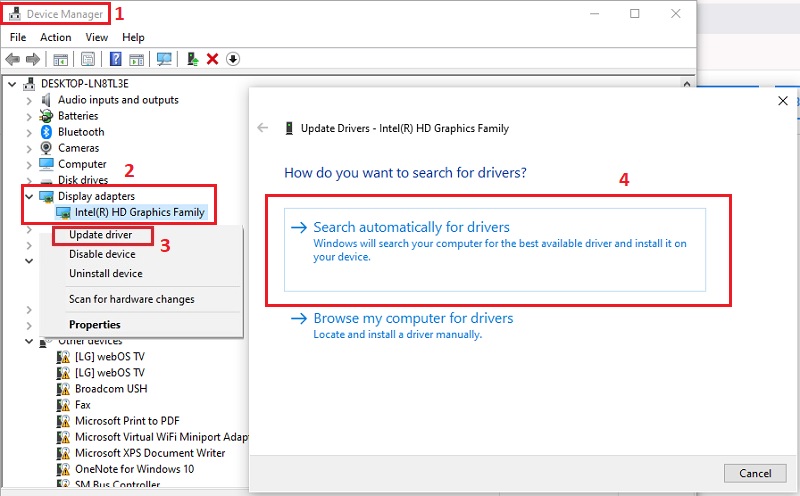Image resolution: width=800 pixels, height=496 pixels.
Task: Click the Cancel button in Update Drivers dialog
Action: (755, 473)
